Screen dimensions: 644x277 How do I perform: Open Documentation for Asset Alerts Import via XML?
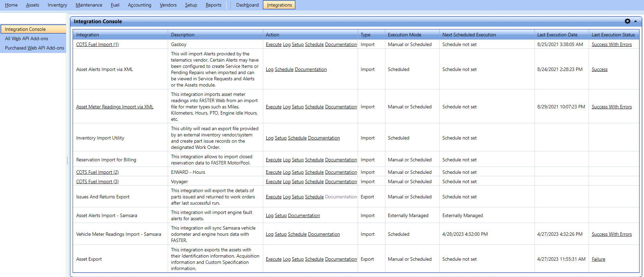click(311, 69)
